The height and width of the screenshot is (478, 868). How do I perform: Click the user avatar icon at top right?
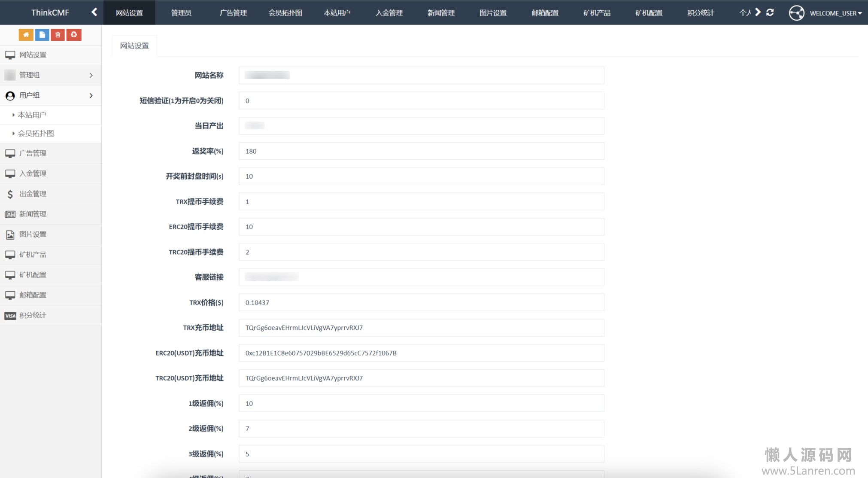pyautogui.click(x=796, y=13)
